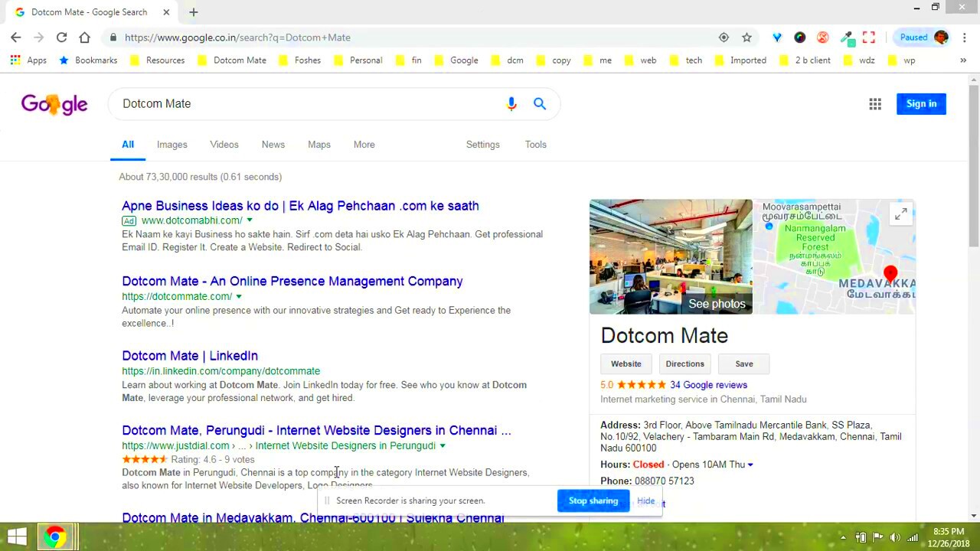
Task: Open the 34 Google reviews link
Action: click(708, 385)
